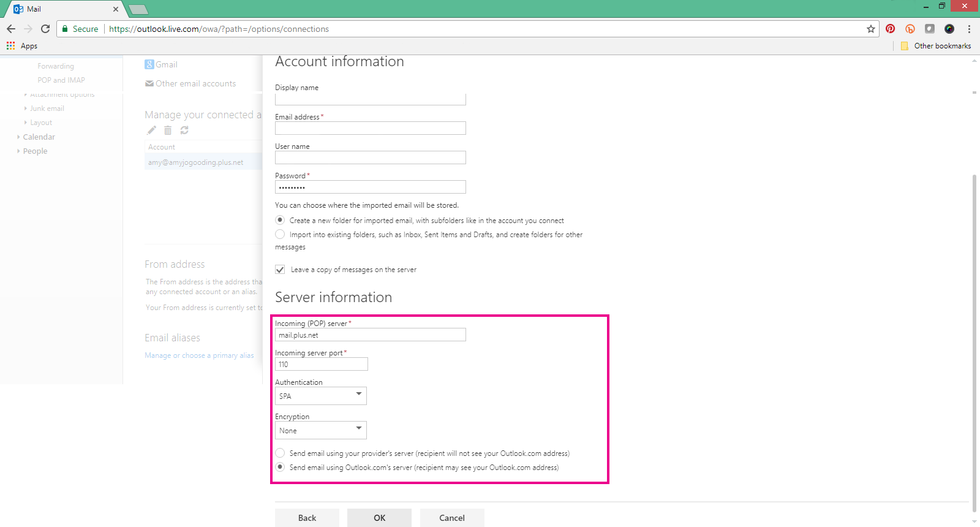Open the Authentication dropdown showing SPA
Screen dimensions: 980x527
click(x=320, y=396)
